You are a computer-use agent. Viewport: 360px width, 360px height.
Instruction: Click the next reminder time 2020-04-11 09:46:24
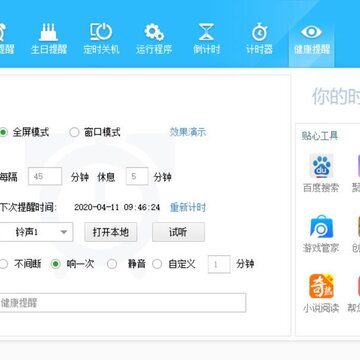coord(117,207)
